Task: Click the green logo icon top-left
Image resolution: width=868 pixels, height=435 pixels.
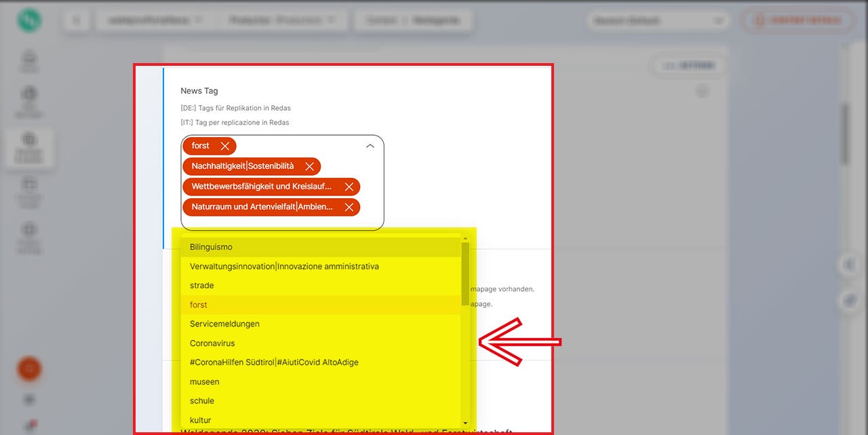Action: point(29,20)
